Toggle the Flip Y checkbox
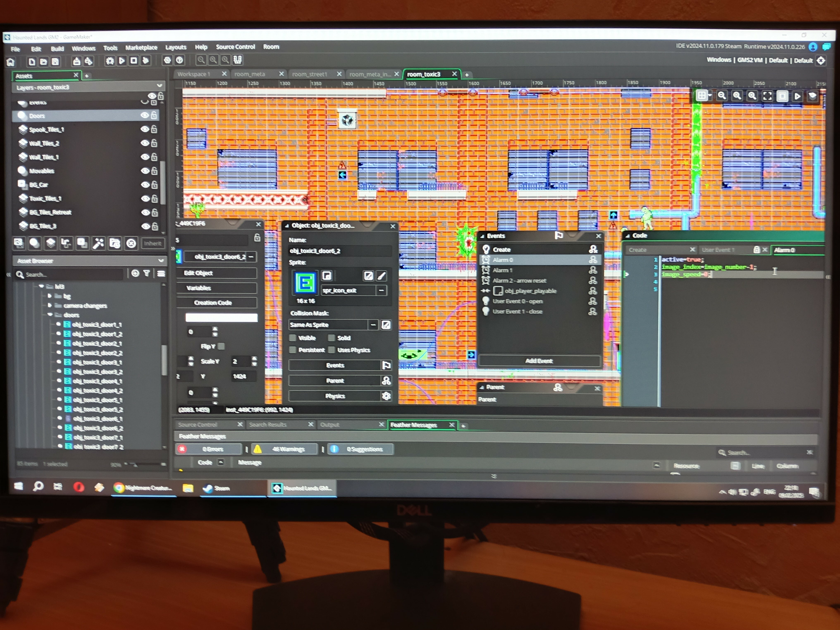Viewport: 840px width, 630px height. click(x=221, y=346)
